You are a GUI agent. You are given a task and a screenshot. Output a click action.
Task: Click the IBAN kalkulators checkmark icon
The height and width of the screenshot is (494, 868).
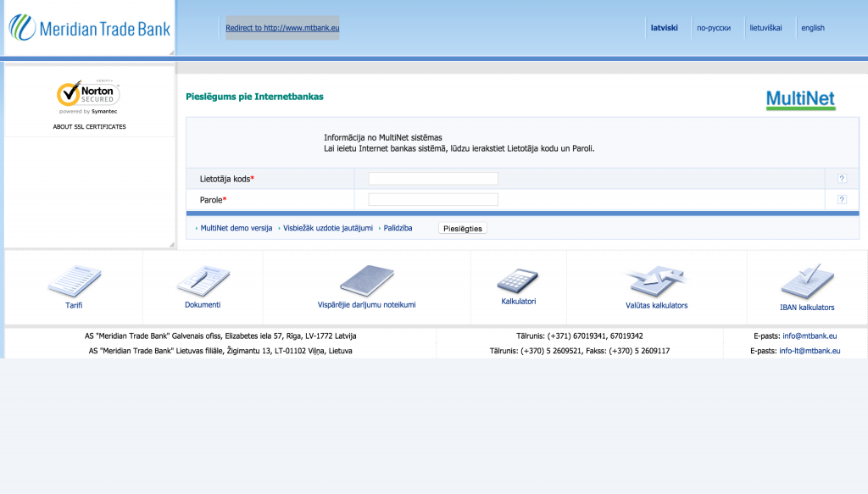[807, 281]
